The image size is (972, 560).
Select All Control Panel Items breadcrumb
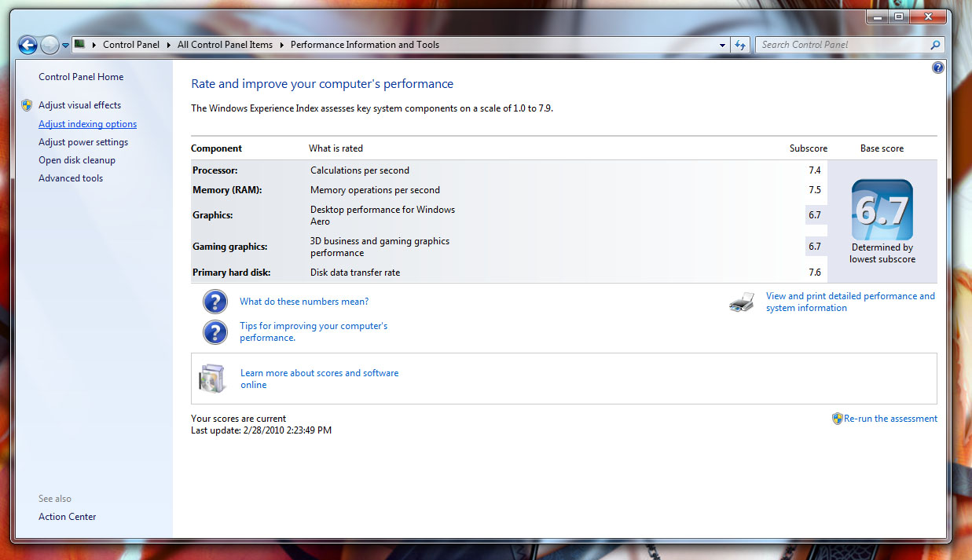coord(225,45)
